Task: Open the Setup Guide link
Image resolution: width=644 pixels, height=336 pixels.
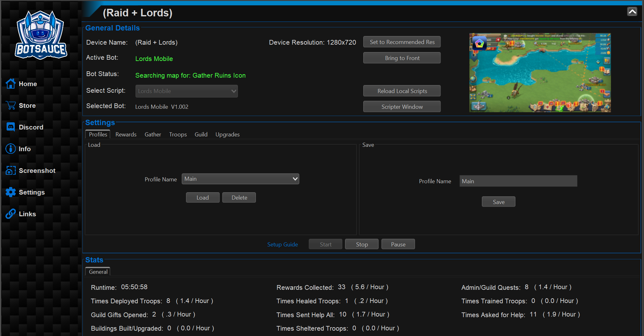Action: 282,244
